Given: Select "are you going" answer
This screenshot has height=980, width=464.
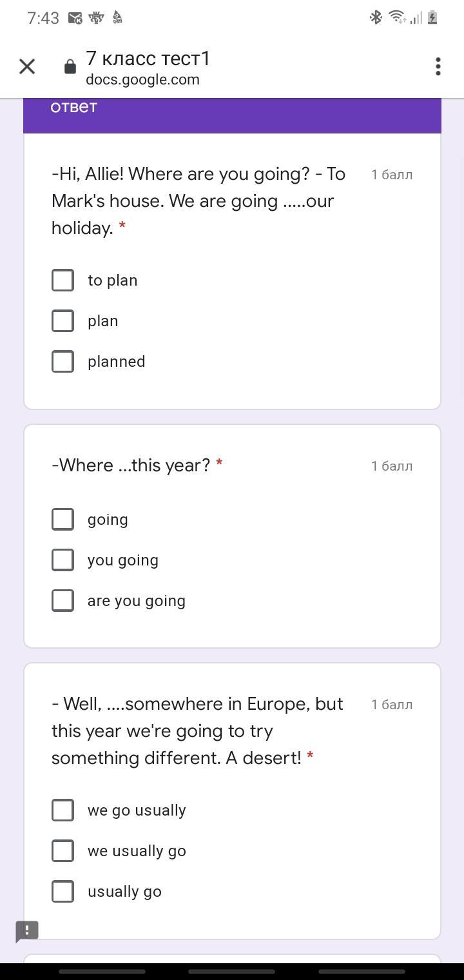Looking at the screenshot, I should click(x=63, y=601).
